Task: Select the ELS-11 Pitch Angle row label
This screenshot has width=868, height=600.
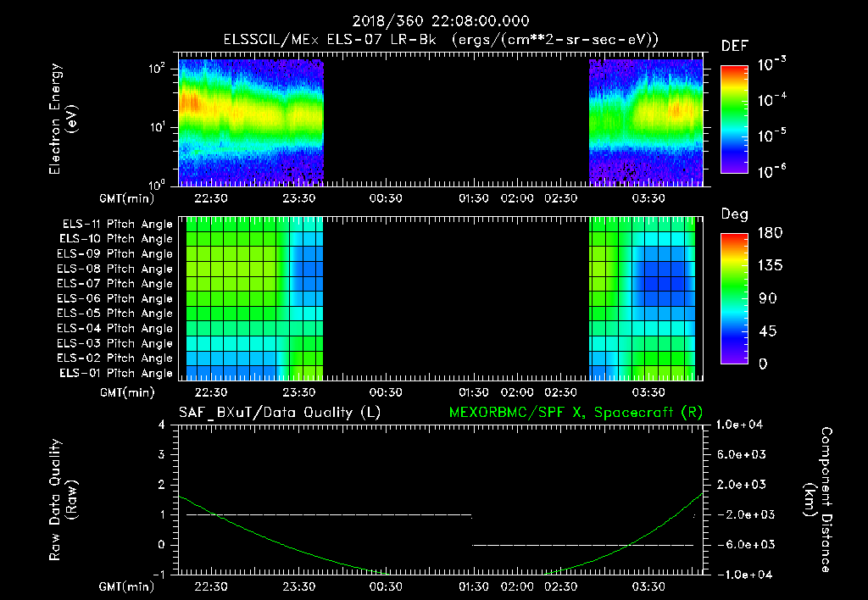Action: pyautogui.click(x=117, y=225)
